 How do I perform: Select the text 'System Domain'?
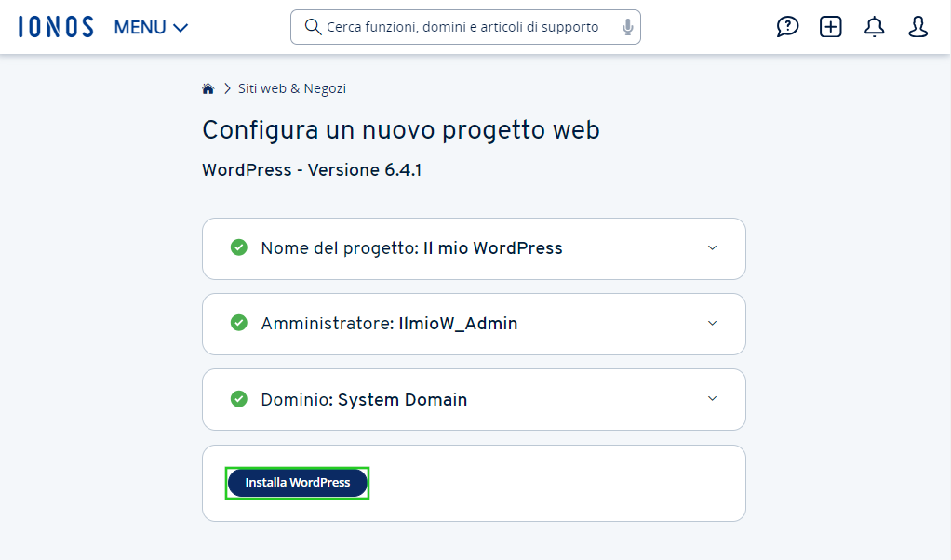[x=402, y=400]
